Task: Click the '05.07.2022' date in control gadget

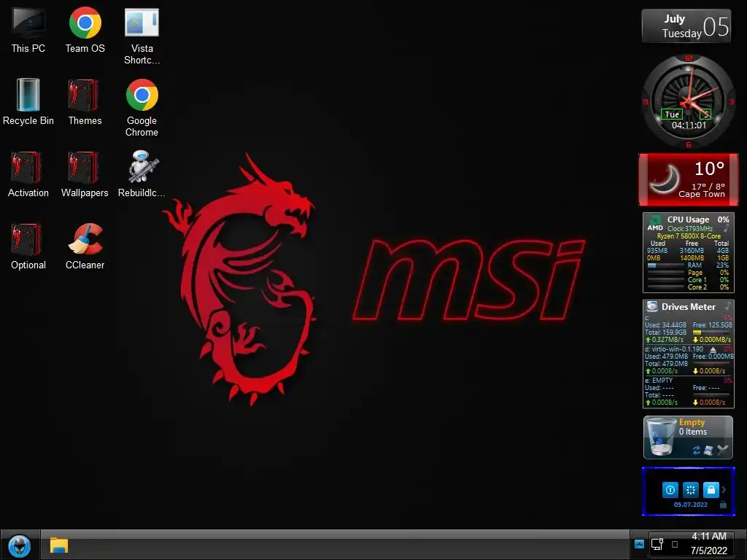Action: [690, 505]
